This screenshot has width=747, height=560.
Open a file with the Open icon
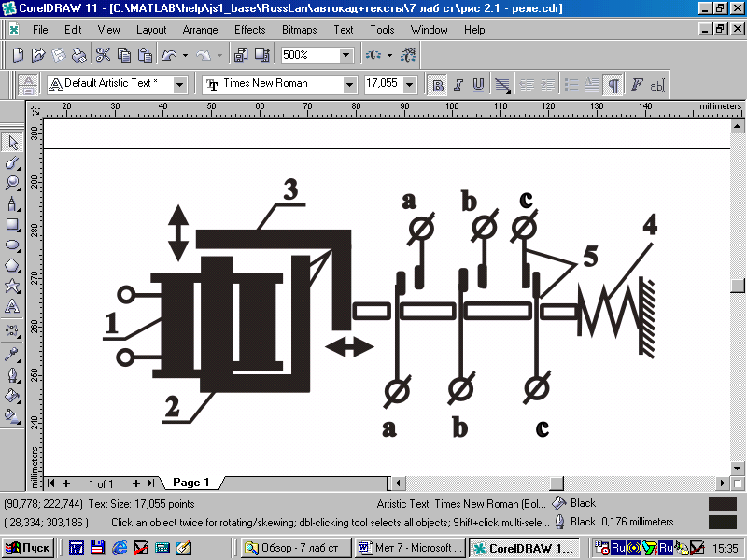tap(38, 55)
